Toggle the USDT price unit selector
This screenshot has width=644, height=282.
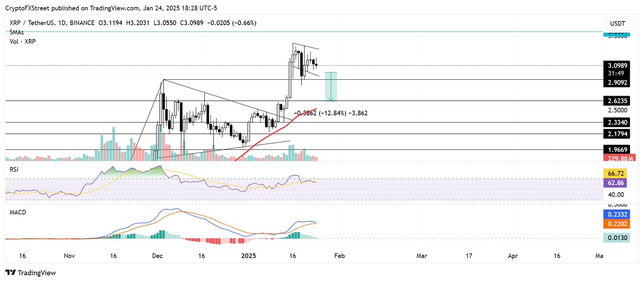coord(620,23)
